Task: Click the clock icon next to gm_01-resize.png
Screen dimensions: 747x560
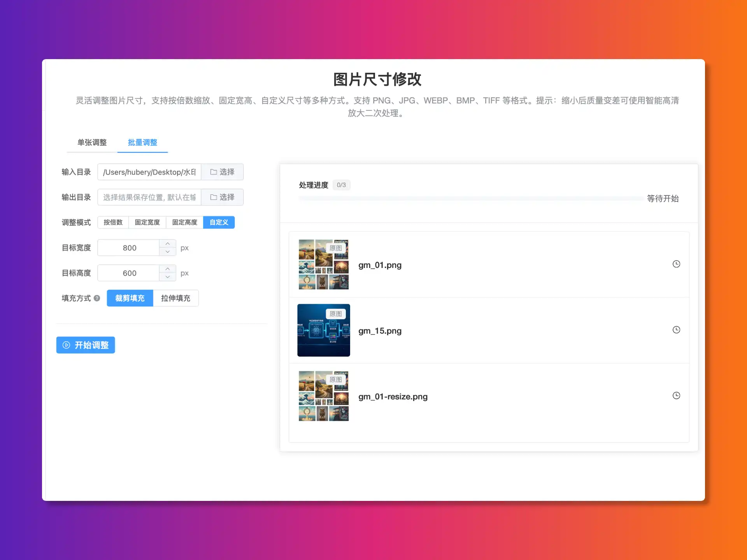Action: [677, 395]
